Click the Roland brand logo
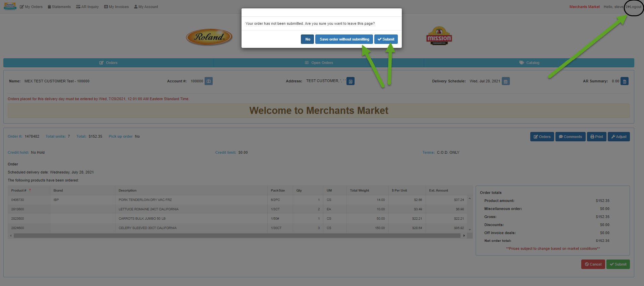Screen dimensions: 644x286 point(209,37)
